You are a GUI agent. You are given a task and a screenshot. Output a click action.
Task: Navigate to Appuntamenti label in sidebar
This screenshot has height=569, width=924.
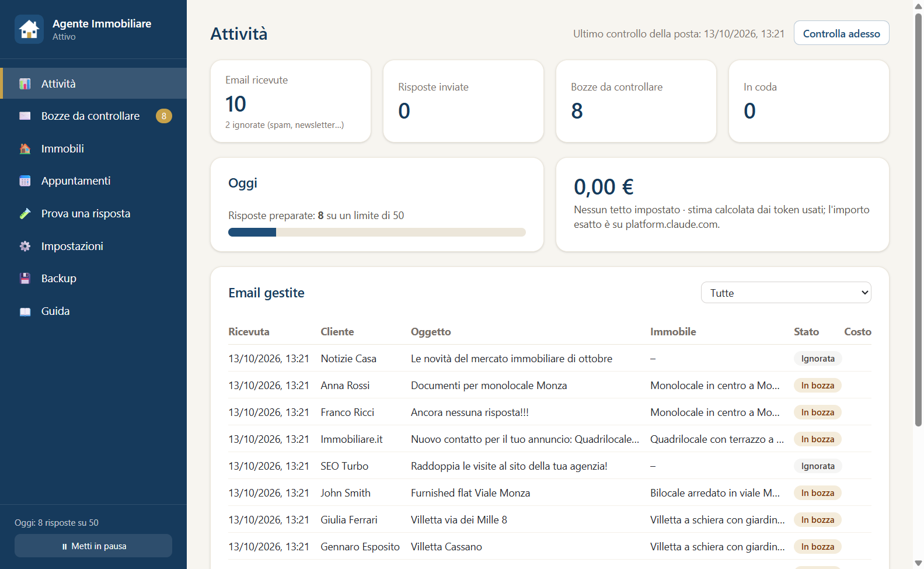(76, 181)
